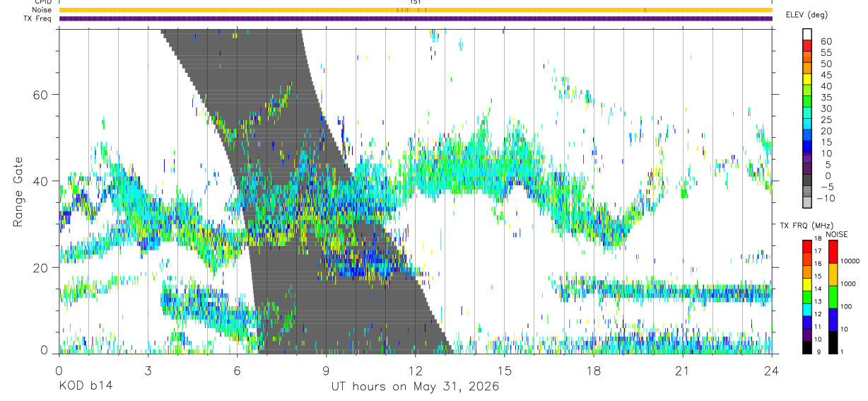Viewport: 868px width, 401px height.
Task: Click the 'KOD b14' radar beam label
Action: 86,387
